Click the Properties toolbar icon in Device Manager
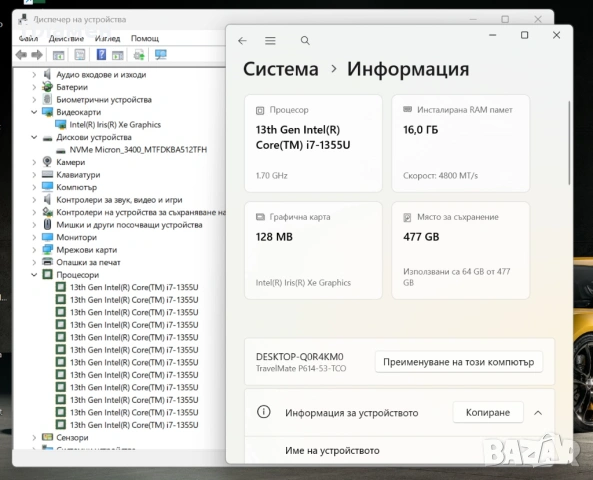This screenshot has height=480, width=593. click(80, 55)
